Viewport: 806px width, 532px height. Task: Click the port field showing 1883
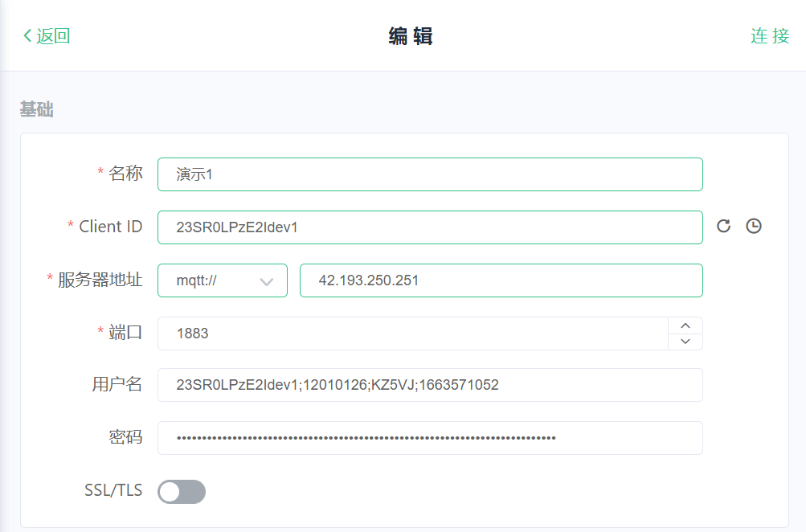click(411, 334)
